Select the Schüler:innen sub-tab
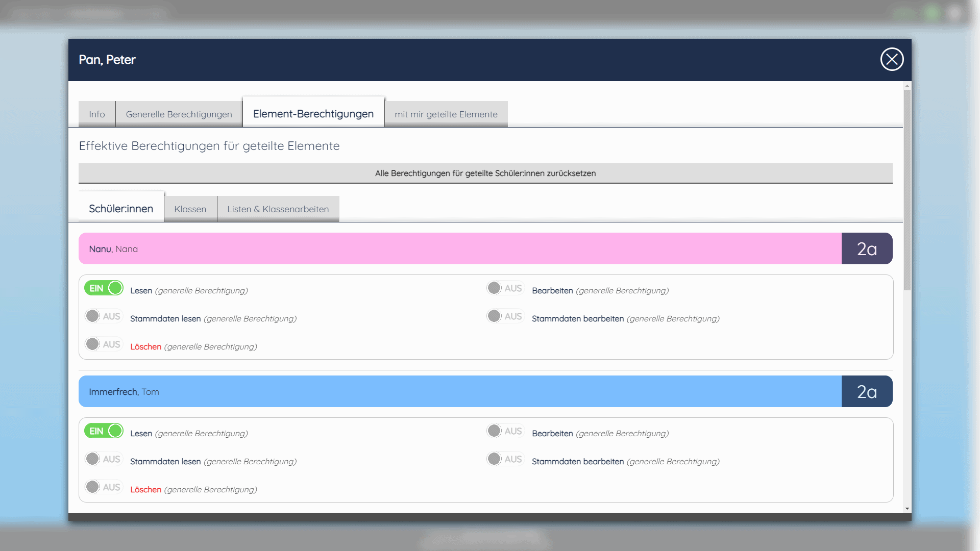Image resolution: width=980 pixels, height=551 pixels. tap(121, 209)
